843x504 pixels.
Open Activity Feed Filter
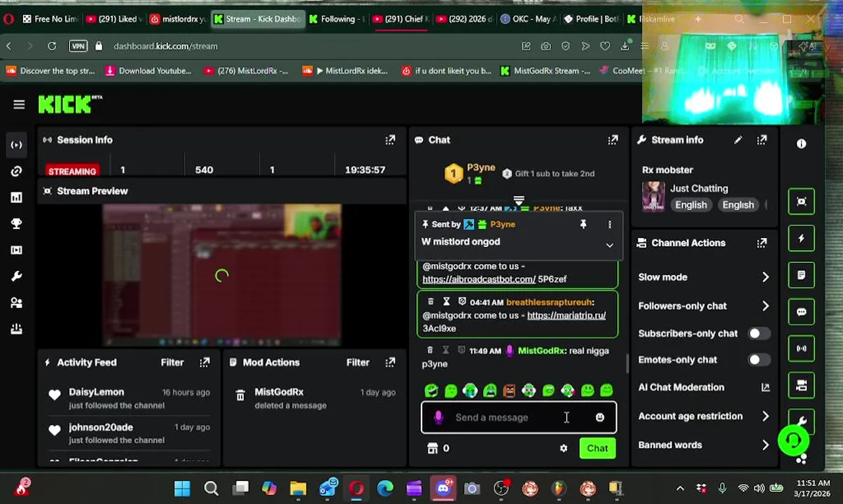[172, 363]
